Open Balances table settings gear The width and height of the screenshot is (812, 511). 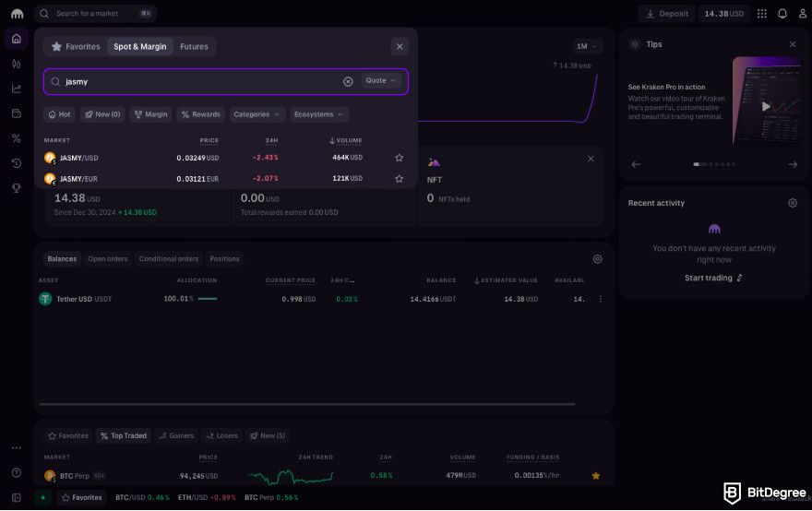point(597,259)
